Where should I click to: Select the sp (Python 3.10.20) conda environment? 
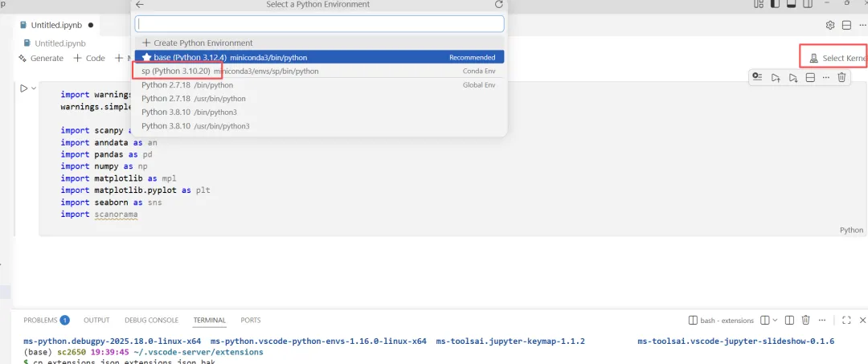click(319, 71)
